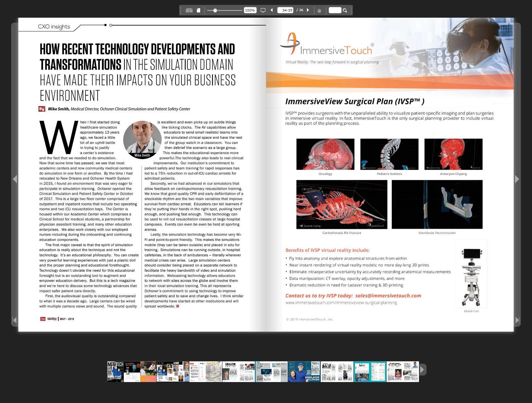
Task: Click the magnifier search icon
Action: (345, 10)
